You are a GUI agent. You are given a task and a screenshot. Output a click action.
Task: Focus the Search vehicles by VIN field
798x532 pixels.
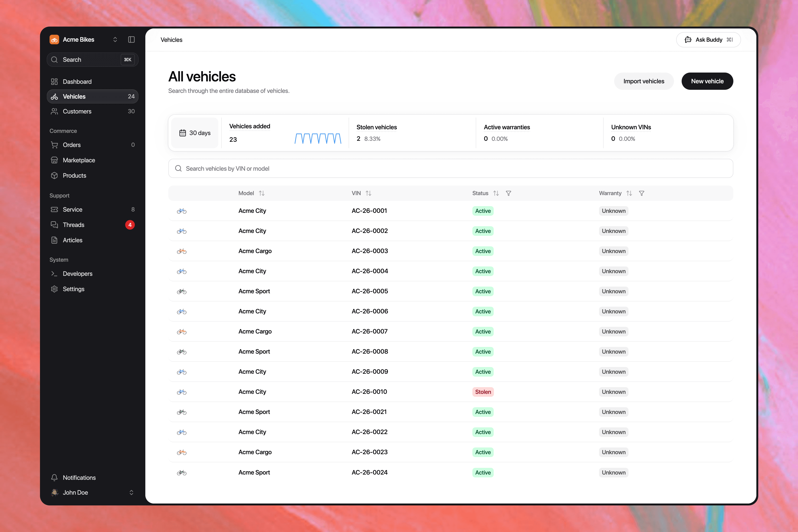[451, 168]
